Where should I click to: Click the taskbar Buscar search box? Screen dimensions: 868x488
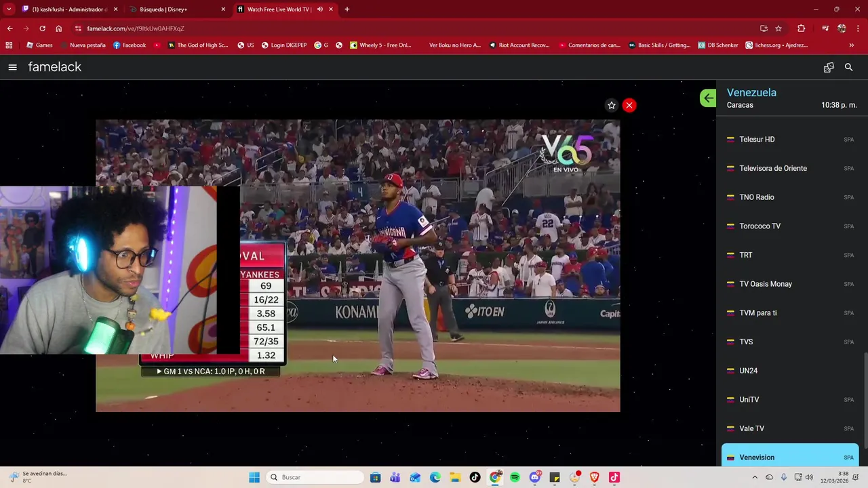(315, 477)
